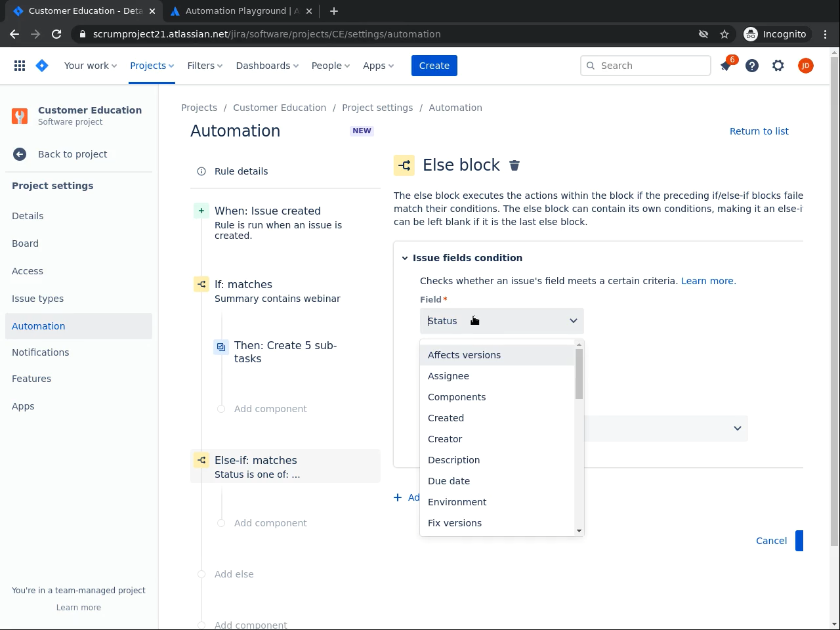Open the app switcher grid icon
The image size is (840, 630).
tap(20, 66)
